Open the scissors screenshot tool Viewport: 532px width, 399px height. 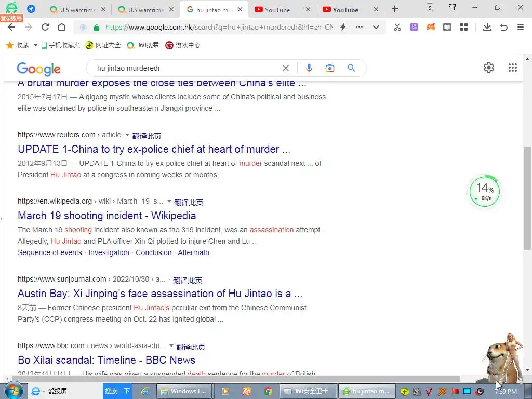point(397,27)
